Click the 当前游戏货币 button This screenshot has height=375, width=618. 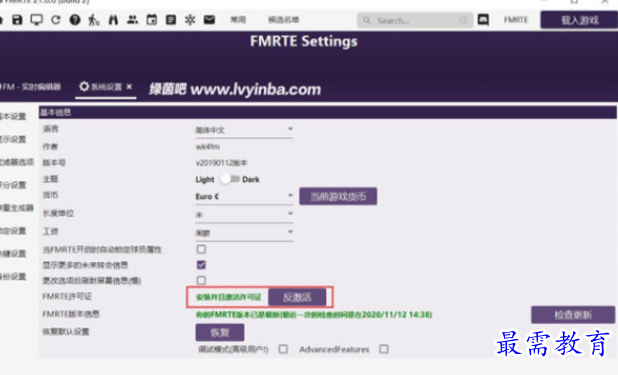[x=338, y=196]
